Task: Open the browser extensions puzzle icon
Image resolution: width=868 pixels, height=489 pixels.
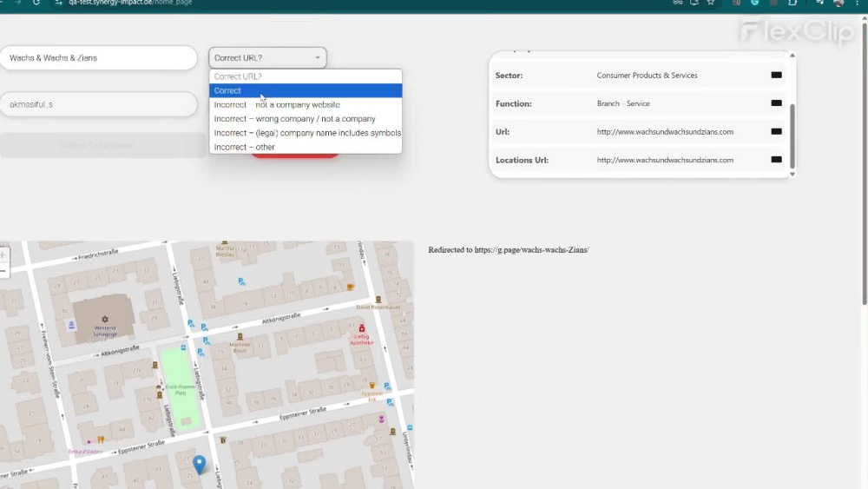Action: pyautogui.click(x=792, y=3)
